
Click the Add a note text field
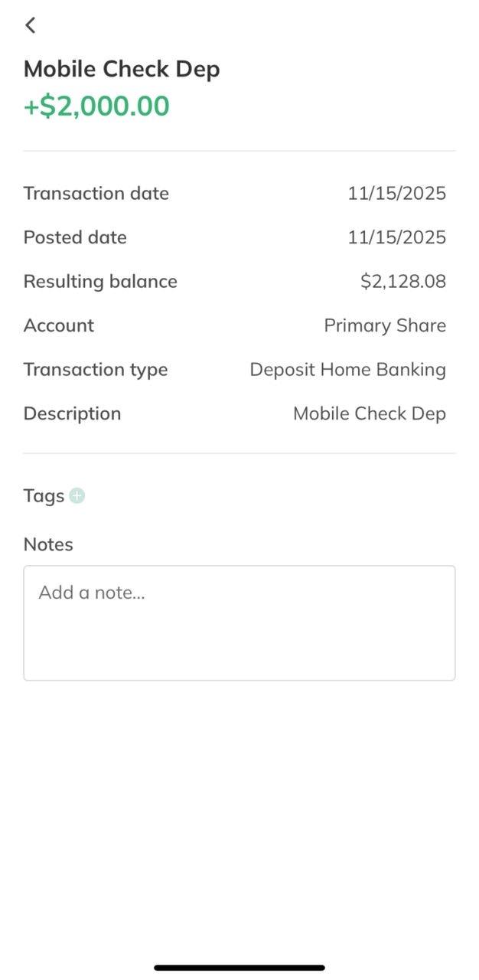coord(239,622)
